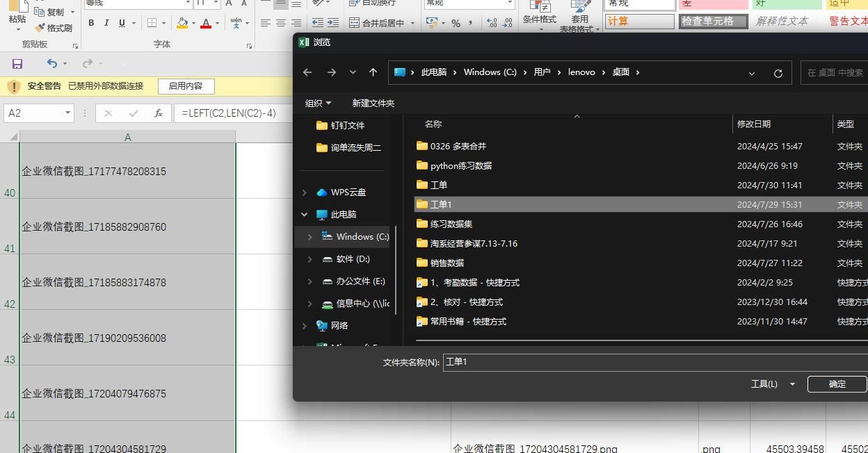Open Conditional Formatting (条件格式)
This screenshot has height=453, width=868.
coord(539,19)
